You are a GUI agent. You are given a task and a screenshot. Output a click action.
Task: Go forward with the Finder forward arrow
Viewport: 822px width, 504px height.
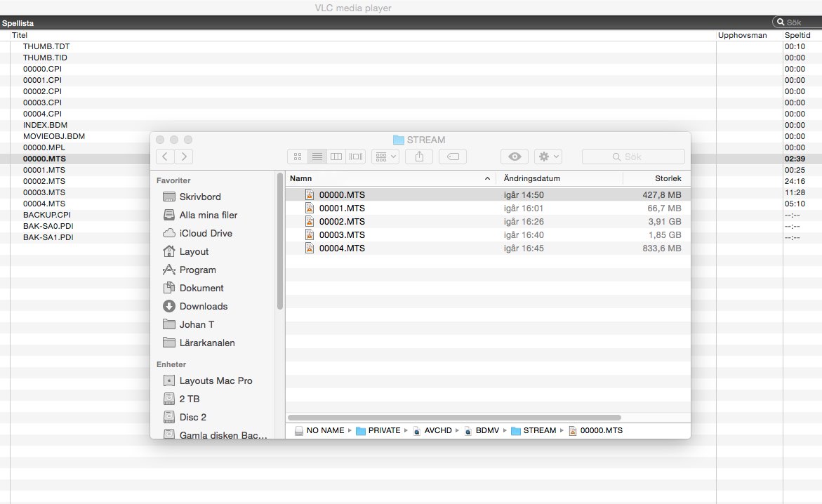click(184, 157)
